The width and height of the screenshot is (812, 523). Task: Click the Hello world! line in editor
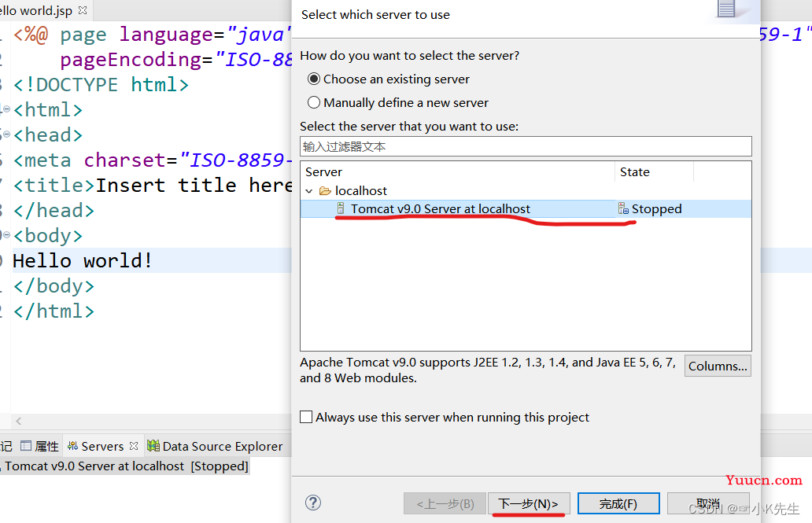(x=83, y=260)
